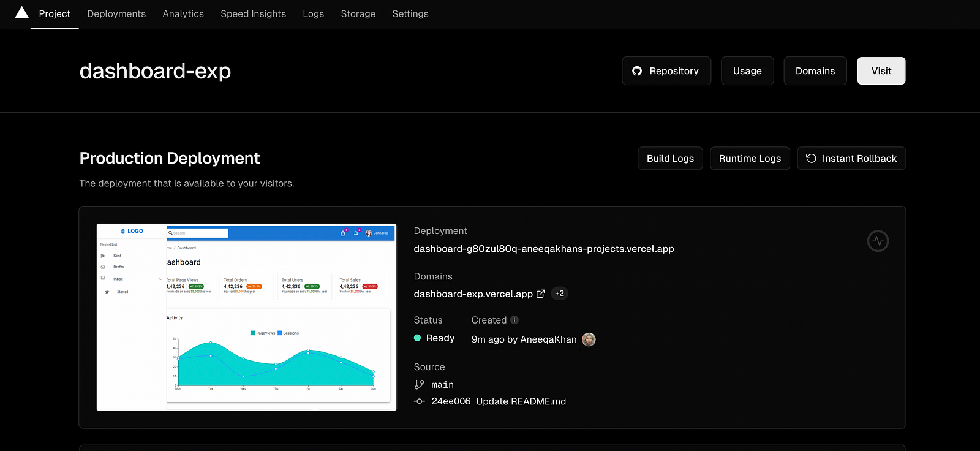The image size is (980, 451).
Task: Click the deployment preview thumbnail
Action: [246, 317]
